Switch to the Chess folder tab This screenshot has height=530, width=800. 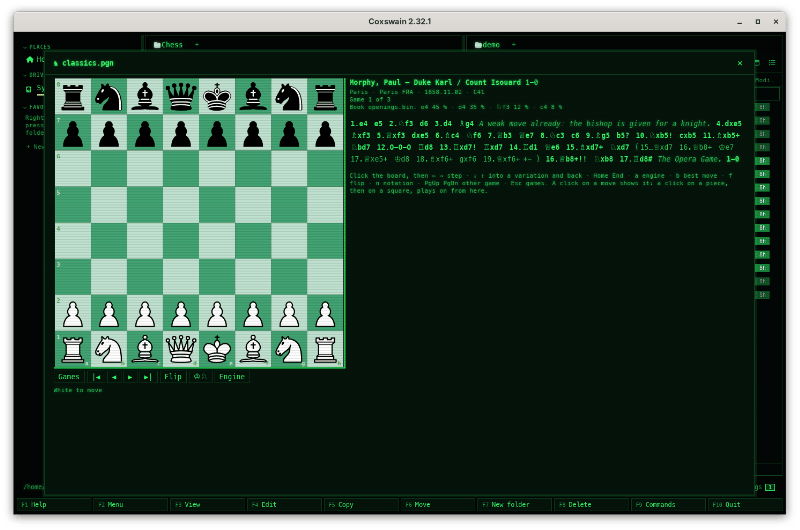coord(168,45)
